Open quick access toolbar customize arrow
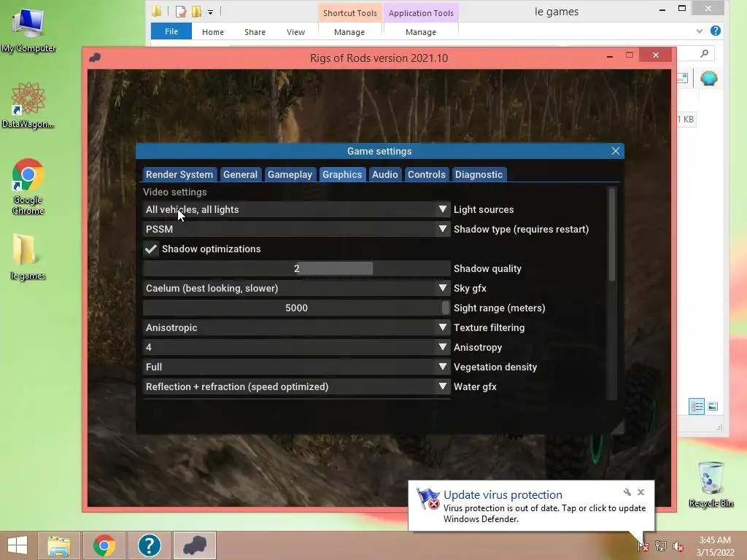The image size is (747, 560). 210,12
